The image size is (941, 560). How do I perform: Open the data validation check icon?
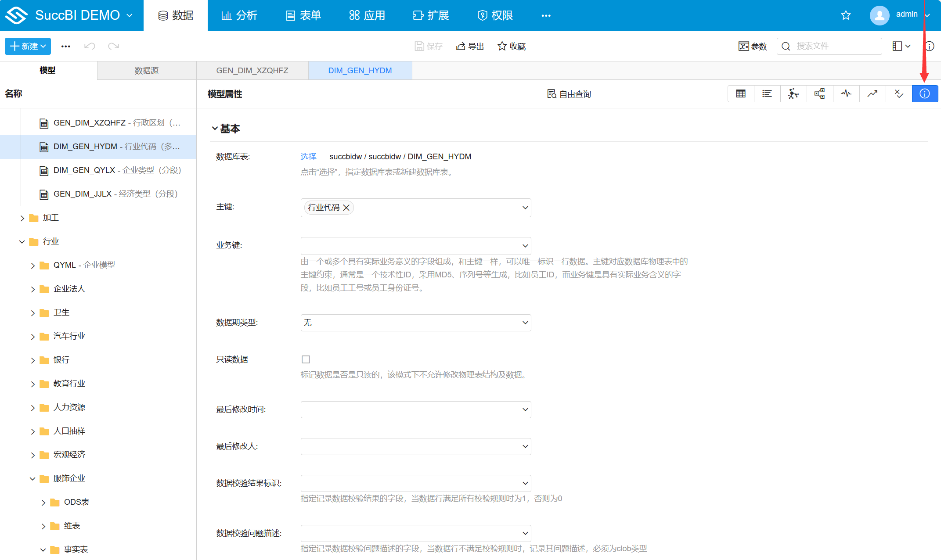tap(898, 93)
